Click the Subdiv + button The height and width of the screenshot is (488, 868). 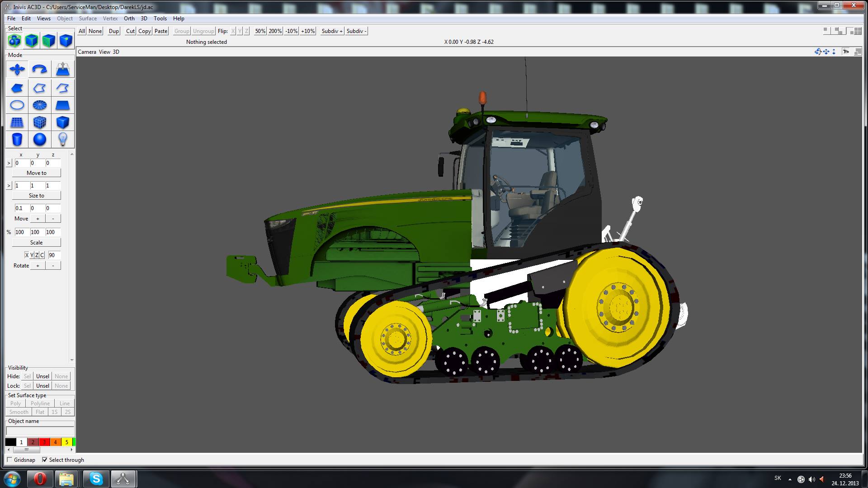pos(332,31)
